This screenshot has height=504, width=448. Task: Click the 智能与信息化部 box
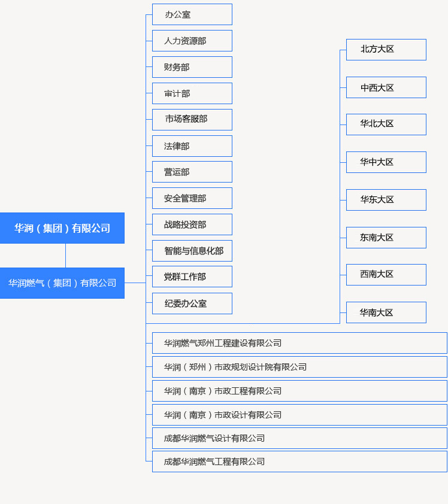pyautogui.click(x=192, y=251)
